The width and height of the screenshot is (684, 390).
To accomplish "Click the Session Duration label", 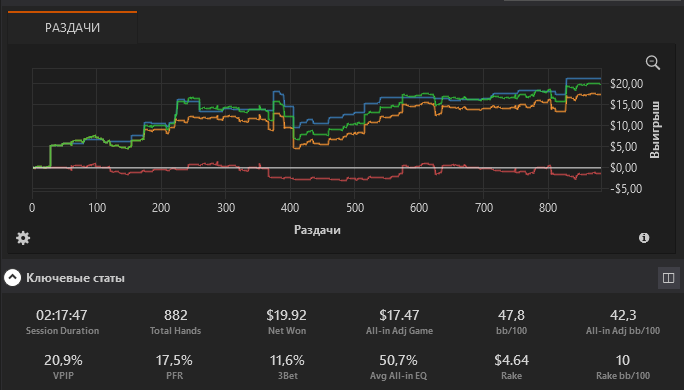I will coord(62,331).
